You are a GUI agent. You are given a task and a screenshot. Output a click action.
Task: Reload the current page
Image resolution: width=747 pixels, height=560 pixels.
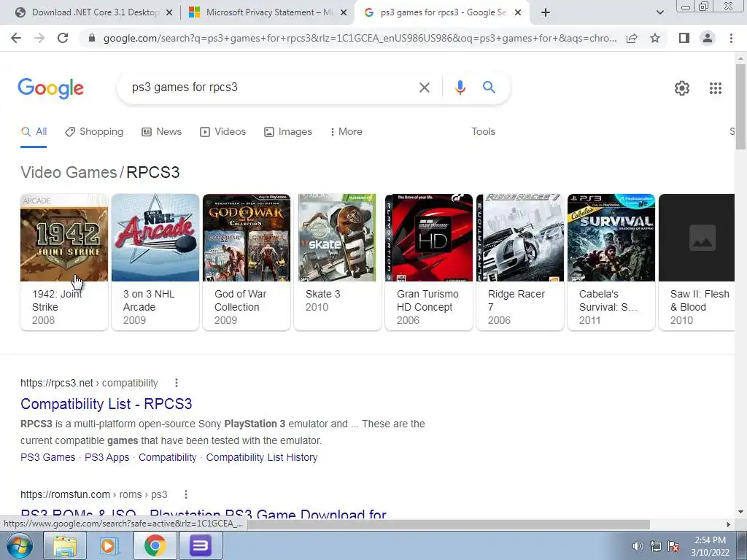[63, 38]
